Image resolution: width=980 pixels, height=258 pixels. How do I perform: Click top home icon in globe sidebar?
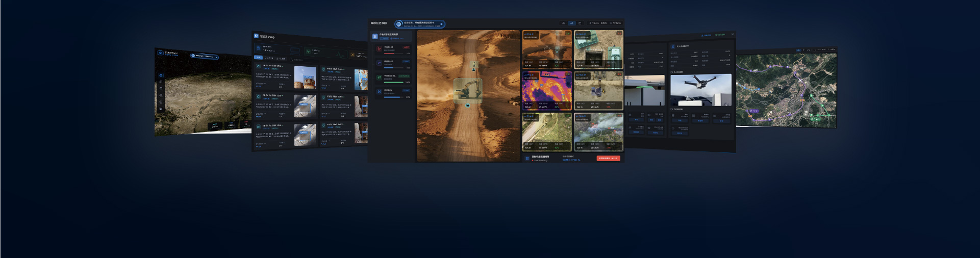coord(161,75)
